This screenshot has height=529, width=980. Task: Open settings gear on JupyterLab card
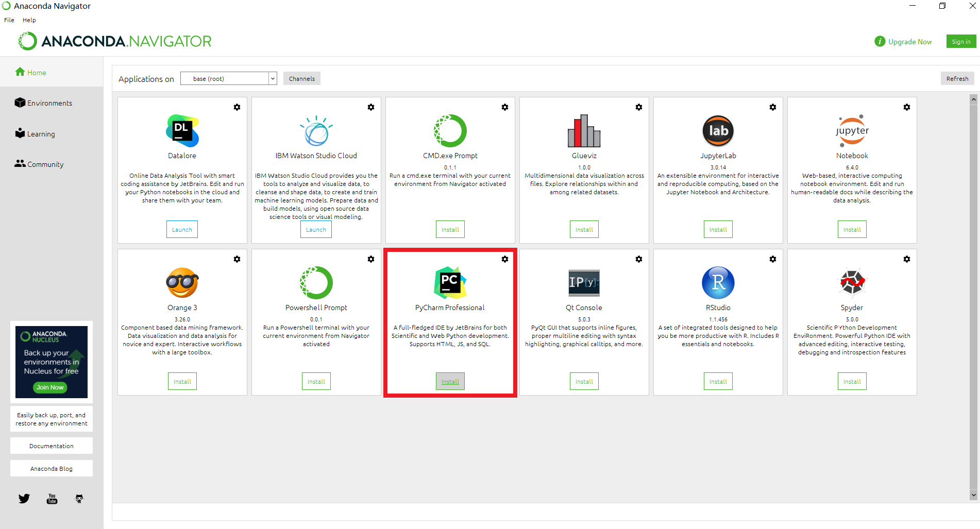[773, 107]
